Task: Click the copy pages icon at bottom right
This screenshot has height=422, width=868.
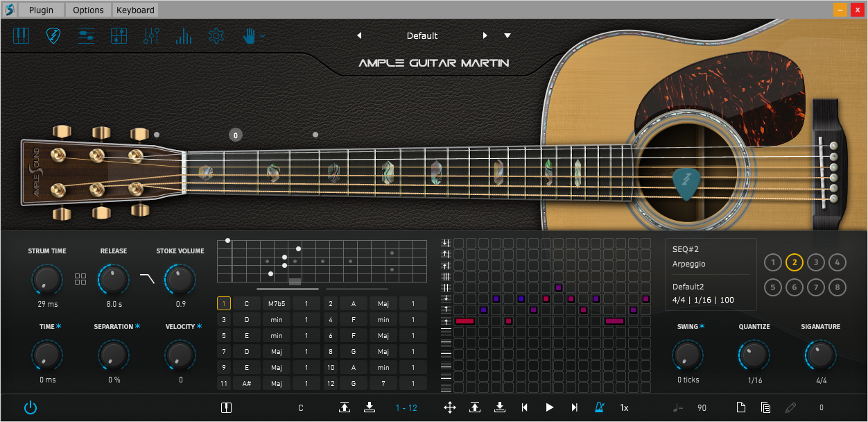Action: click(x=765, y=407)
